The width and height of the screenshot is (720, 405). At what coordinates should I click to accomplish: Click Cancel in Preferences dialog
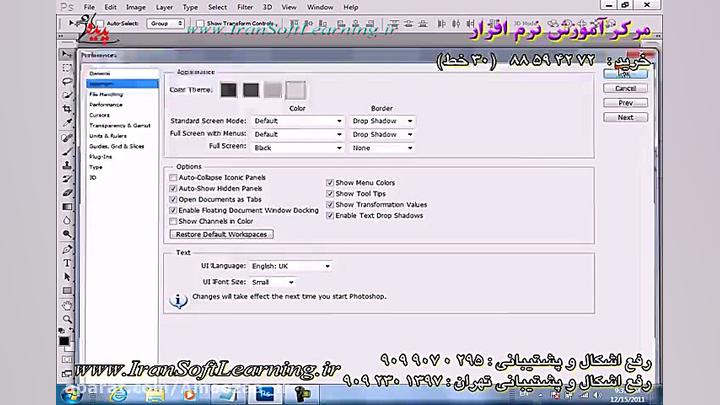click(x=625, y=88)
